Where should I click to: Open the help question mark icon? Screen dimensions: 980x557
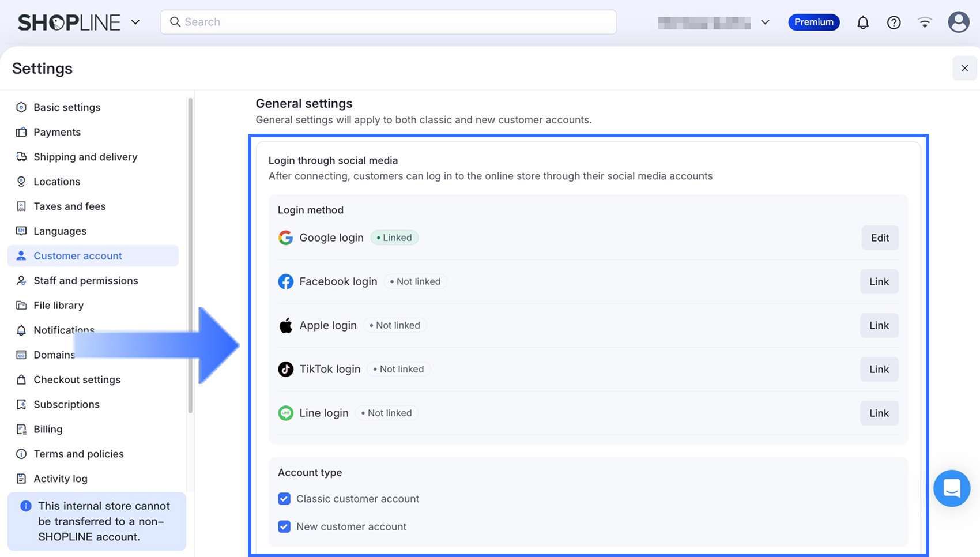894,22
